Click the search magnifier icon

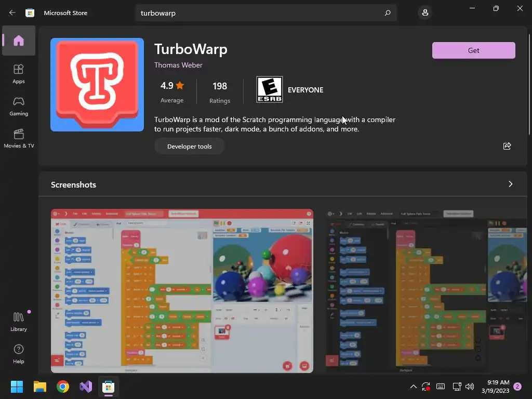pos(388,13)
